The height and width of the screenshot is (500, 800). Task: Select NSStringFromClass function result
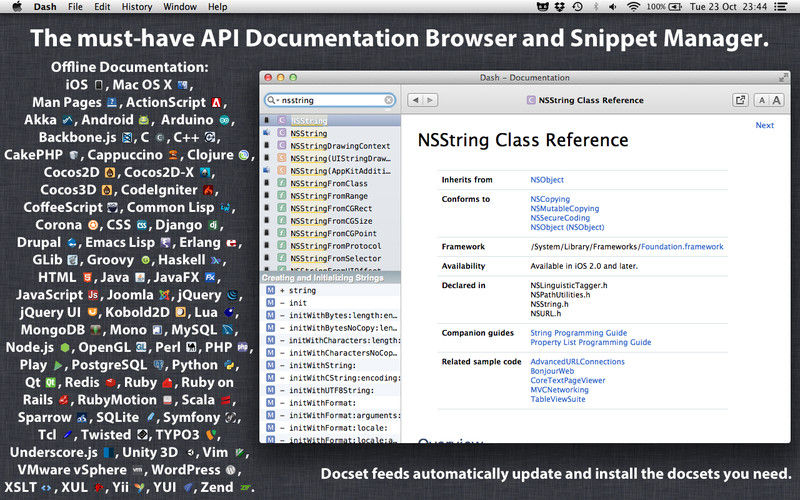coord(330,183)
